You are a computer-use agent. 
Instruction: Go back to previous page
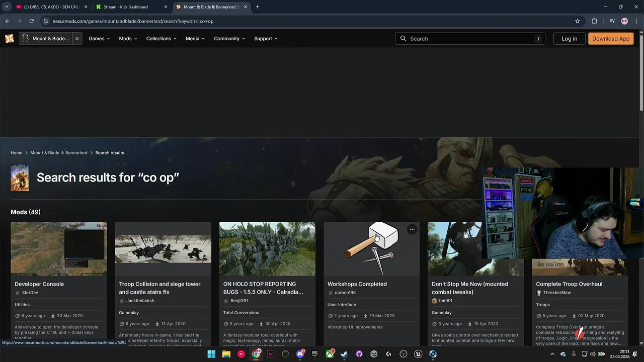pyautogui.click(x=7, y=21)
